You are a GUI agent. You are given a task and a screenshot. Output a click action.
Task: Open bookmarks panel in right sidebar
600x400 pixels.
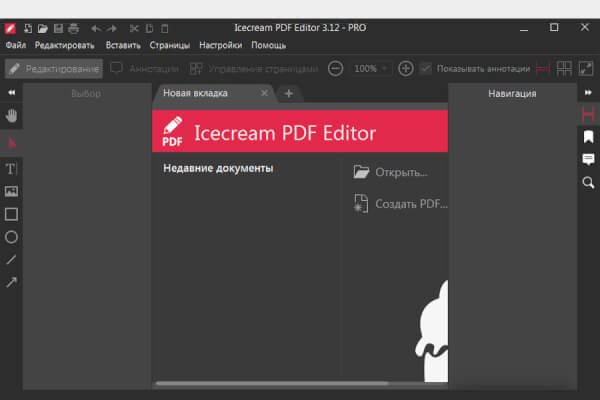(589, 137)
